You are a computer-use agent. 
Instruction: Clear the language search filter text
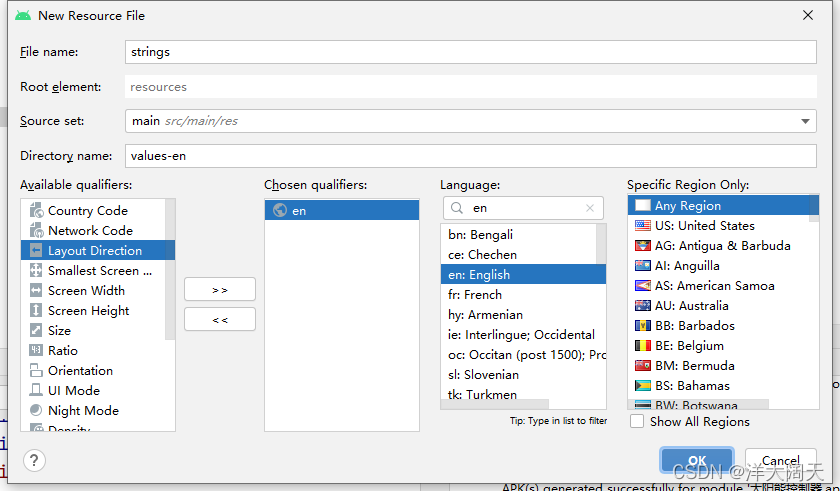(591, 208)
